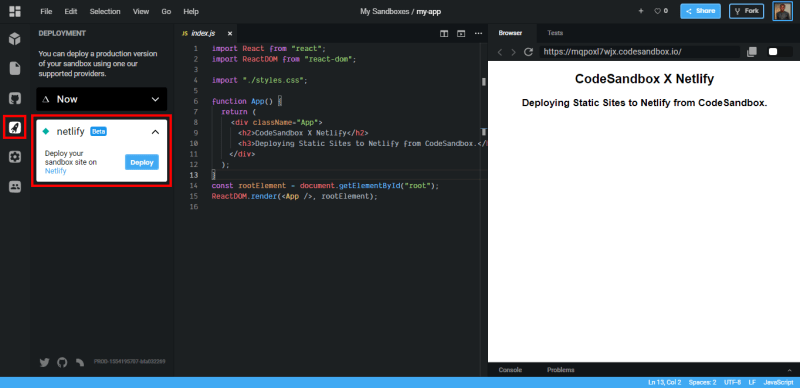Click the Deploy button

[142, 162]
